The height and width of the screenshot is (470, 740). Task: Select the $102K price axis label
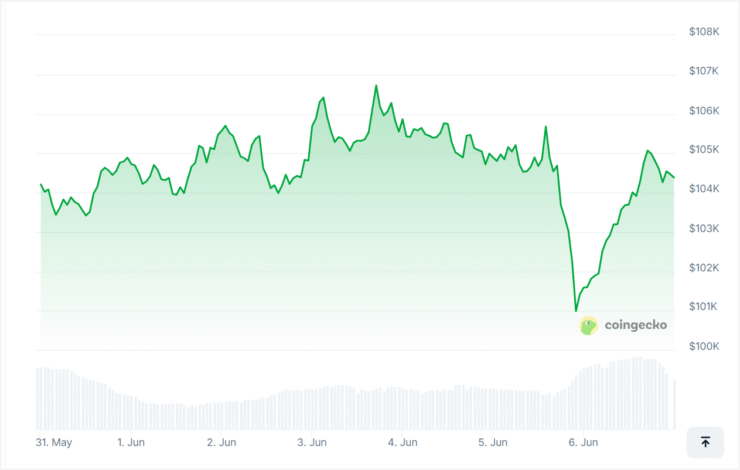[704, 268]
